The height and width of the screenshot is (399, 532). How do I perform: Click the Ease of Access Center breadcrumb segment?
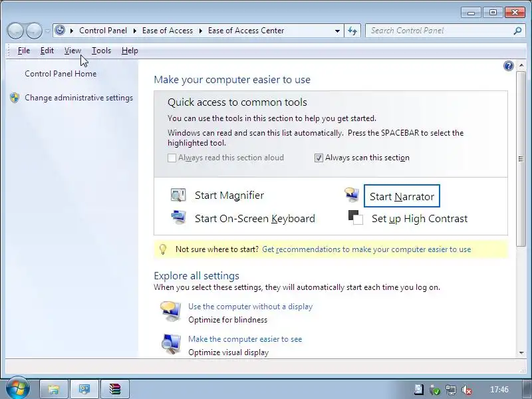pyautogui.click(x=246, y=31)
